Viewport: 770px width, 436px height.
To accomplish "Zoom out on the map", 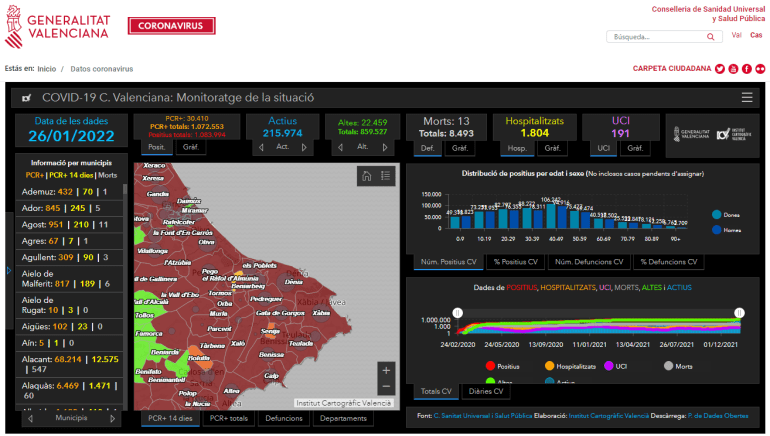I will pos(386,387).
